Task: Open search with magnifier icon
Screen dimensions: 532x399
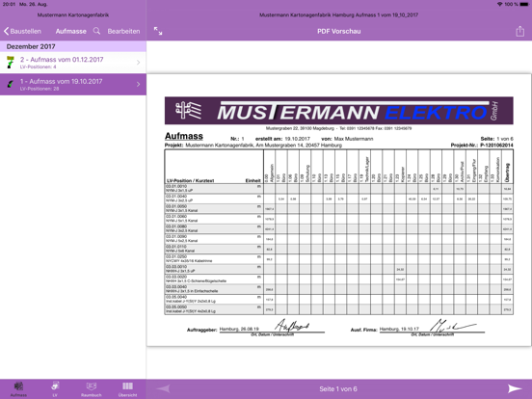Action: click(x=96, y=31)
